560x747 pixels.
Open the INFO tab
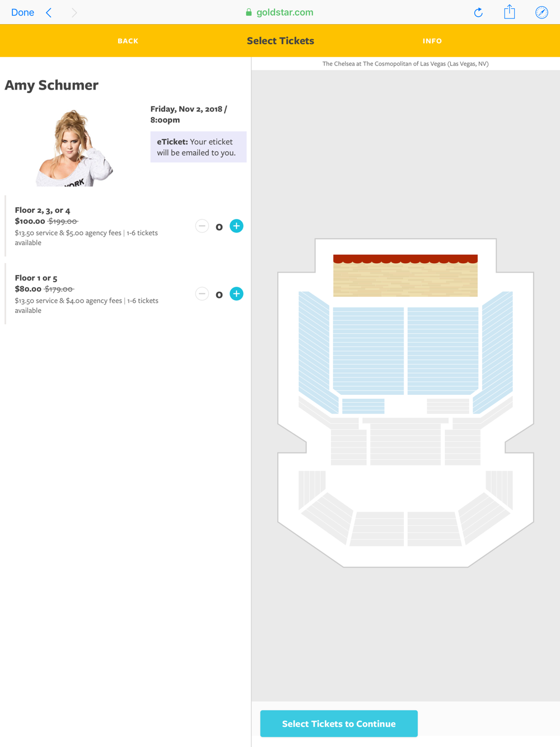[x=432, y=41]
